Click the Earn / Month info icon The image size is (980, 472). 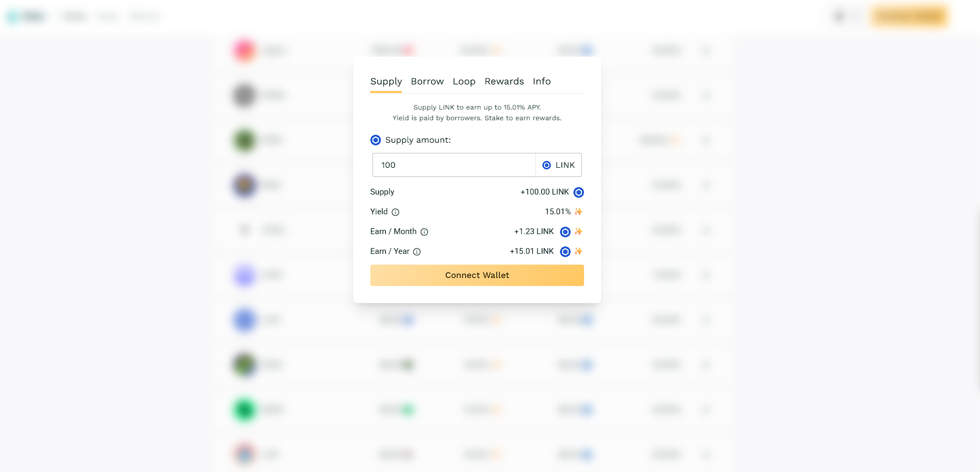coord(424,232)
